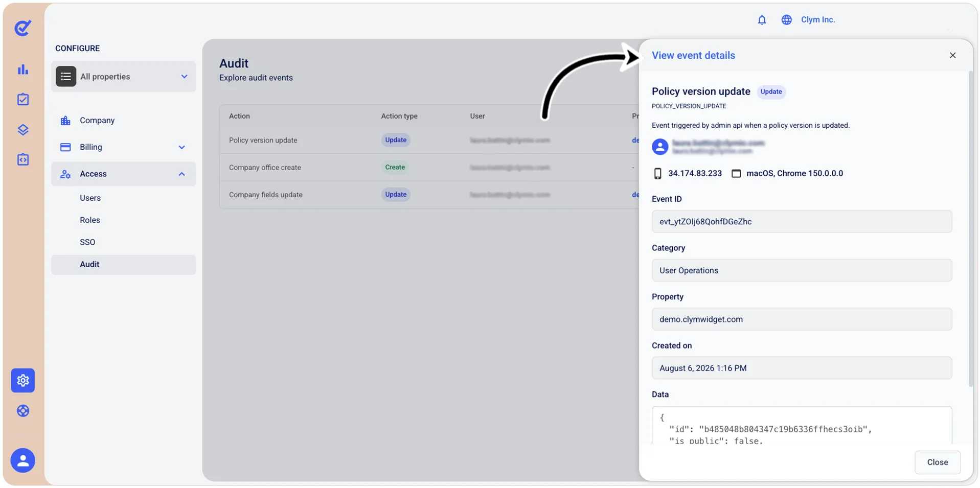Click the Company building icon
The width and height of the screenshot is (980, 488).
(65, 121)
